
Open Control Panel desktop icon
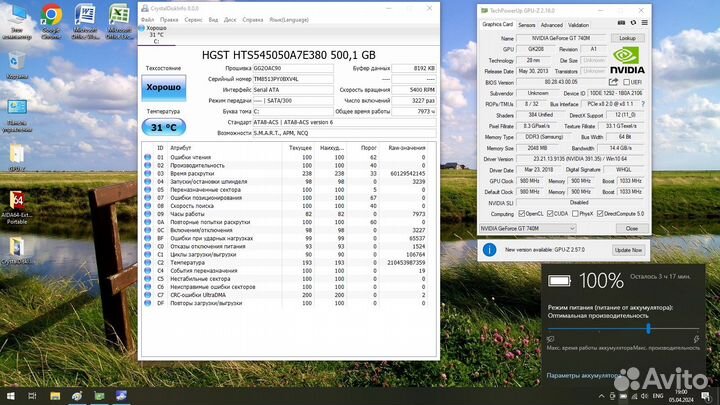(17, 116)
